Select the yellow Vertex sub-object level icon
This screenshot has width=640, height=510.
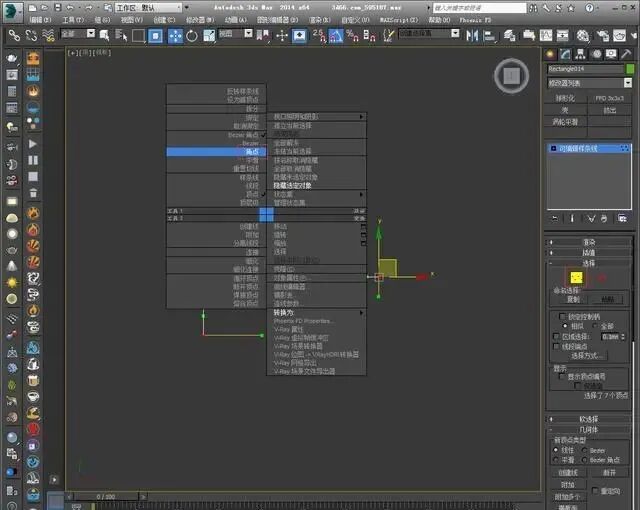click(x=576, y=278)
